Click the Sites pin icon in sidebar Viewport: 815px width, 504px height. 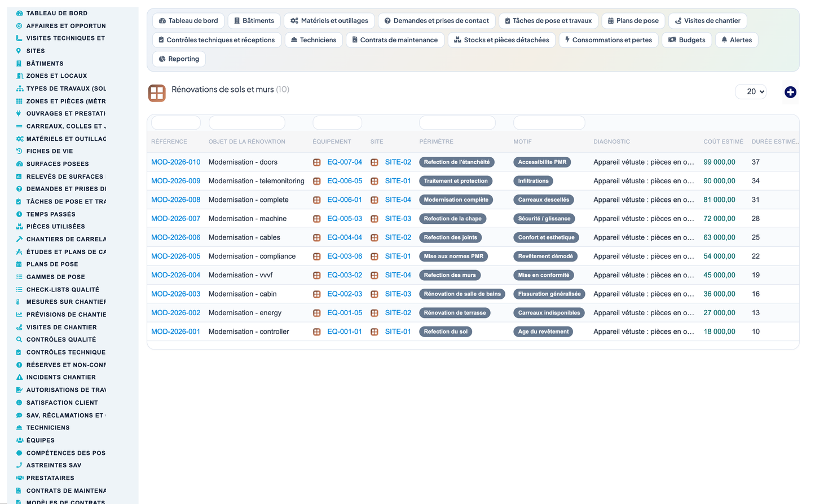[19, 51]
